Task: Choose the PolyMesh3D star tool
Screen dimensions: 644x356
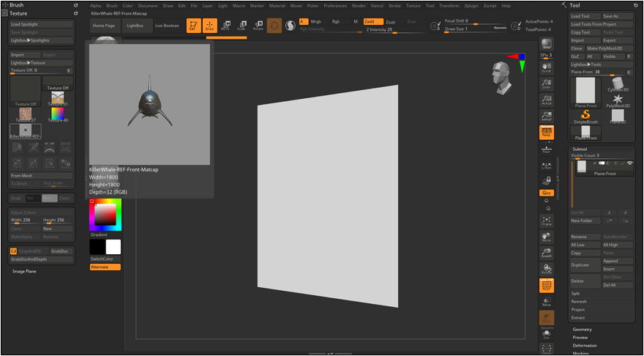Action: coord(618,98)
